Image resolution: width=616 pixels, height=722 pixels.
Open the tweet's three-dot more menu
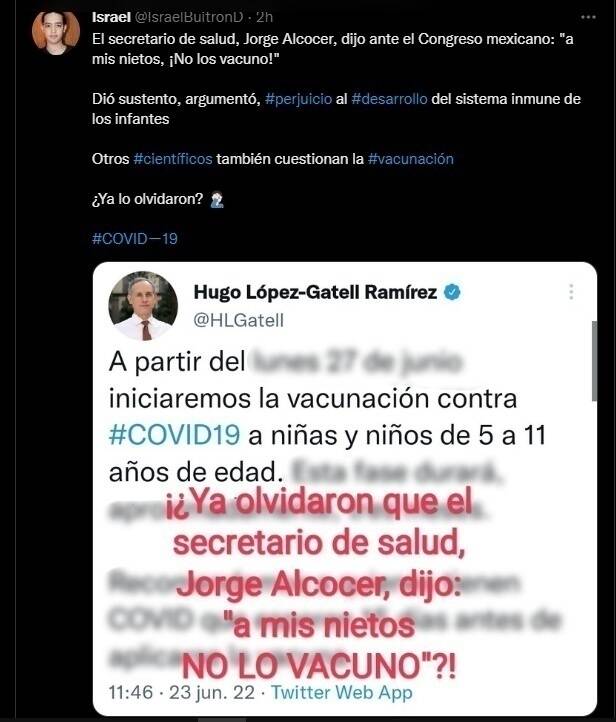click(588, 17)
